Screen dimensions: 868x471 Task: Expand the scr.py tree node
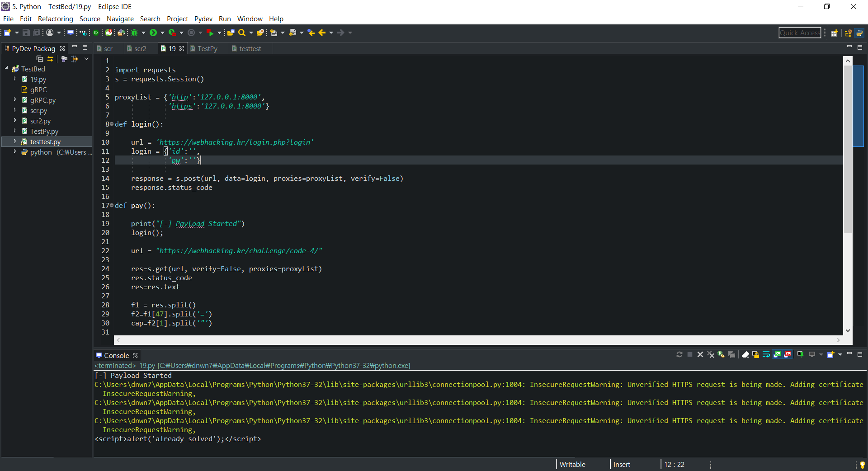tap(15, 110)
